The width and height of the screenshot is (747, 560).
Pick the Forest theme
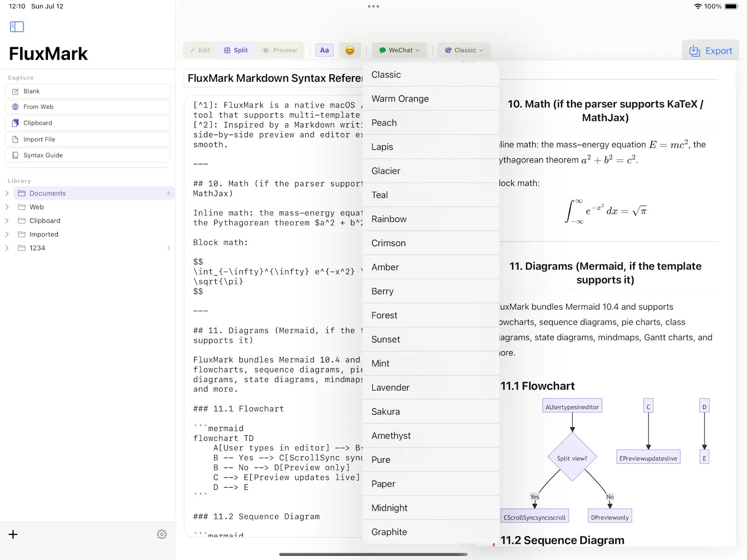click(431, 315)
